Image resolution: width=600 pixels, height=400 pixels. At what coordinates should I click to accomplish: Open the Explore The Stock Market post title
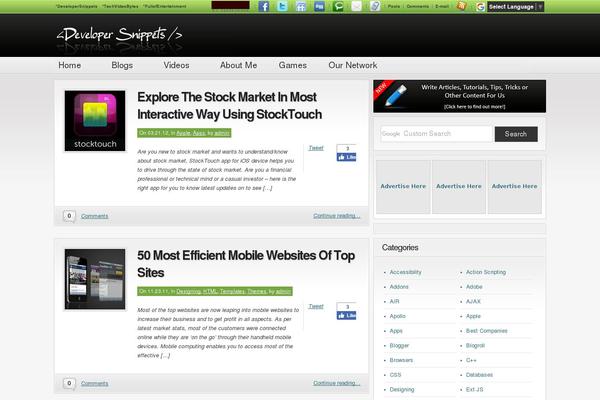(x=230, y=106)
